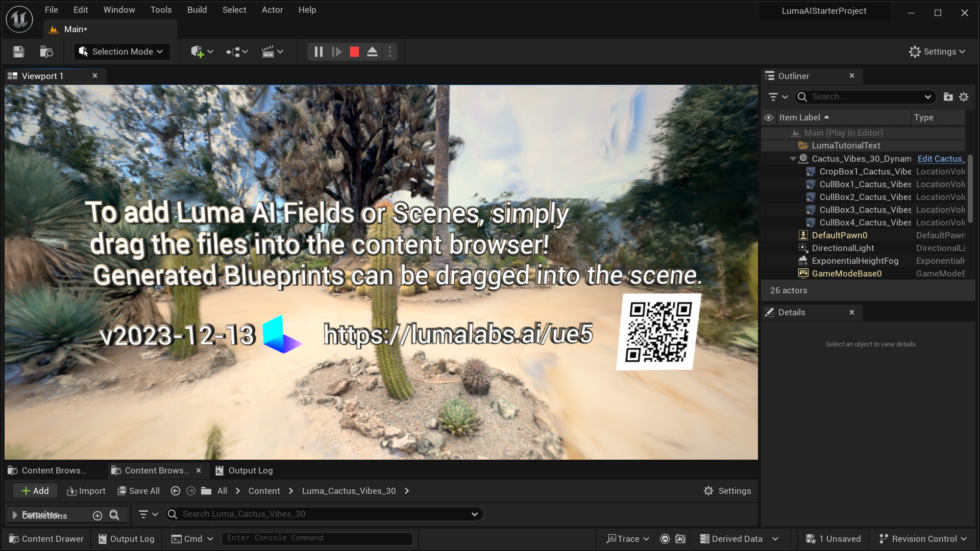Click the Outliner settings gear
Viewport: 980px width, 551px height.
pos(964,97)
